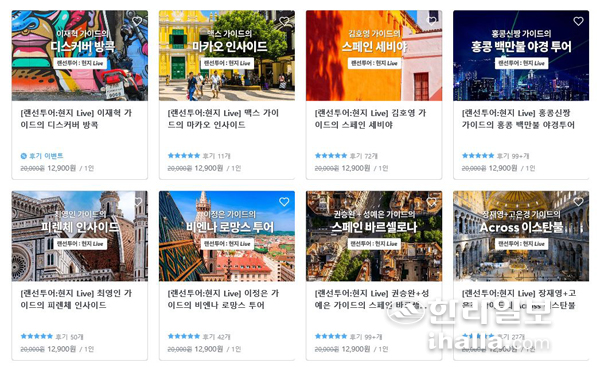Image resolution: width=600 pixels, height=367 pixels.
Task: Click title text 최영인 가이드의 피렌체 인사이드
Action: point(76,299)
